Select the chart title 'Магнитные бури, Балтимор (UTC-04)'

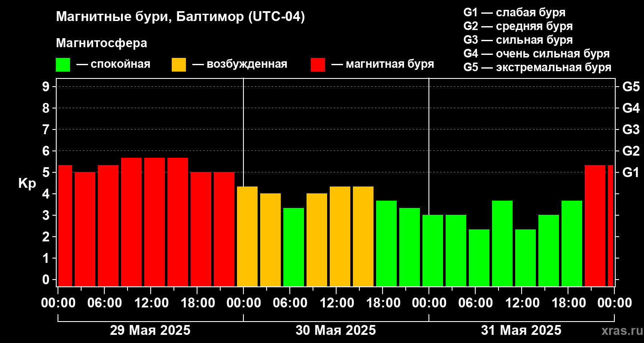click(x=180, y=17)
